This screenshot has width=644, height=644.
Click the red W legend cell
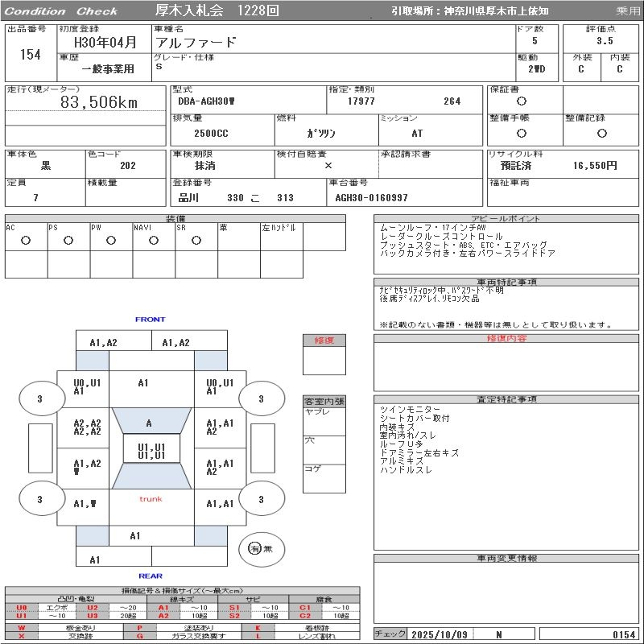coord(22,627)
